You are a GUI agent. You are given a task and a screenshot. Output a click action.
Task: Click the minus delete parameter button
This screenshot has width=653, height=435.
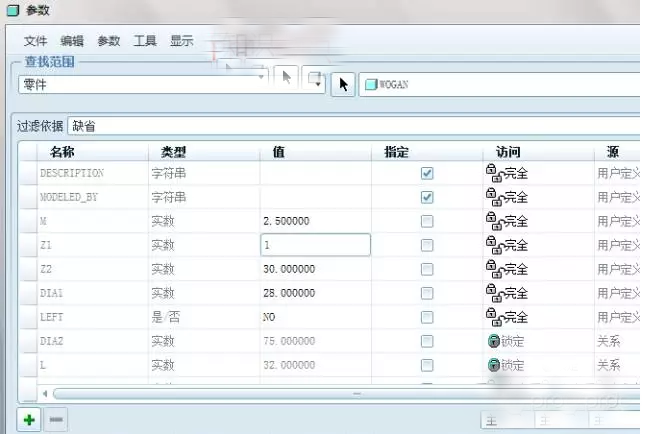coord(57,420)
